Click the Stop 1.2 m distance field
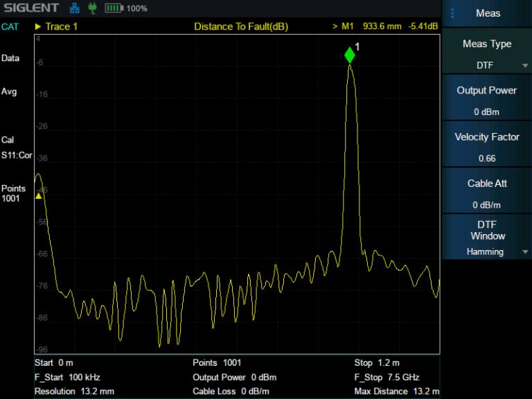The width and height of the screenshot is (532, 399). pyautogui.click(x=377, y=363)
